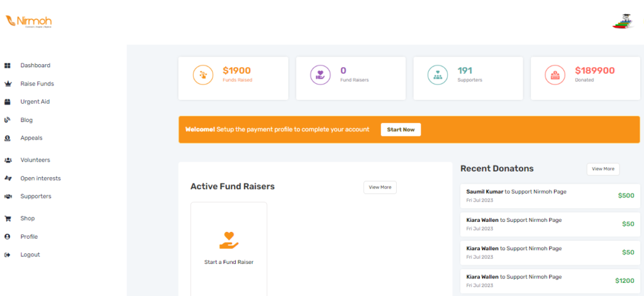
Task: Click the Logout arrow icon
Action: point(8,255)
